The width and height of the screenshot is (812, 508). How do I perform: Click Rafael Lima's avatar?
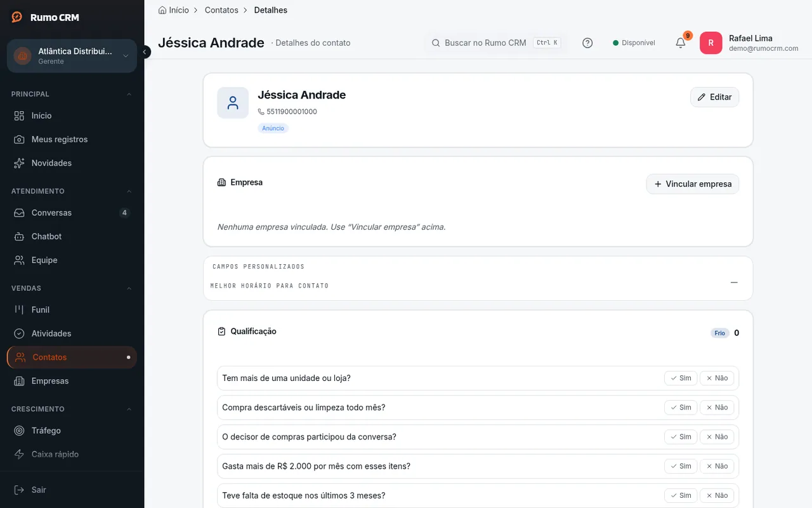point(710,43)
